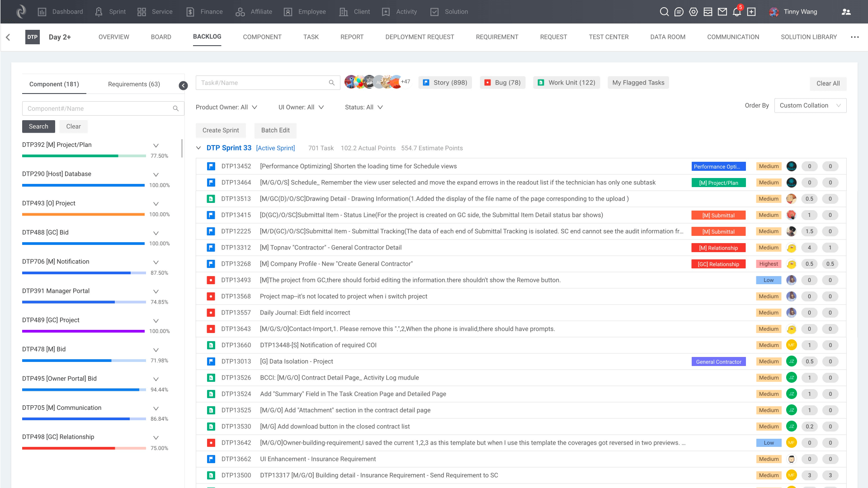868x488 pixels.
Task: Click the Create Sprint button
Action: coord(221,130)
